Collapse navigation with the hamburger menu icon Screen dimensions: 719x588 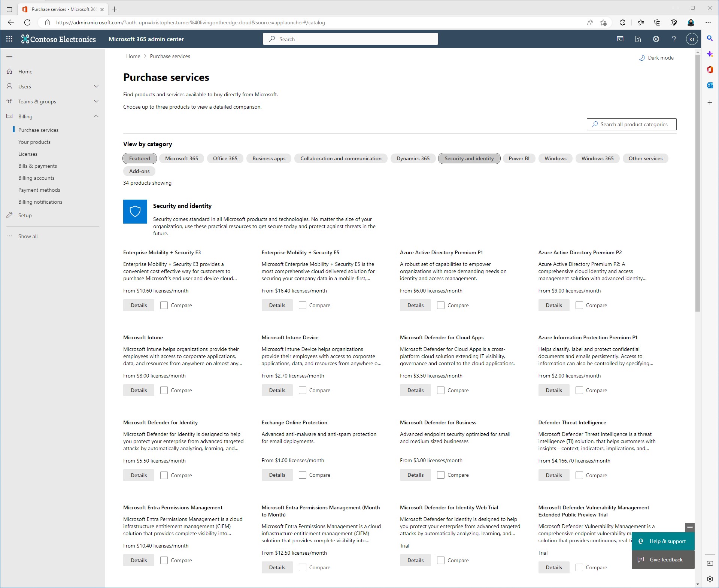9,57
